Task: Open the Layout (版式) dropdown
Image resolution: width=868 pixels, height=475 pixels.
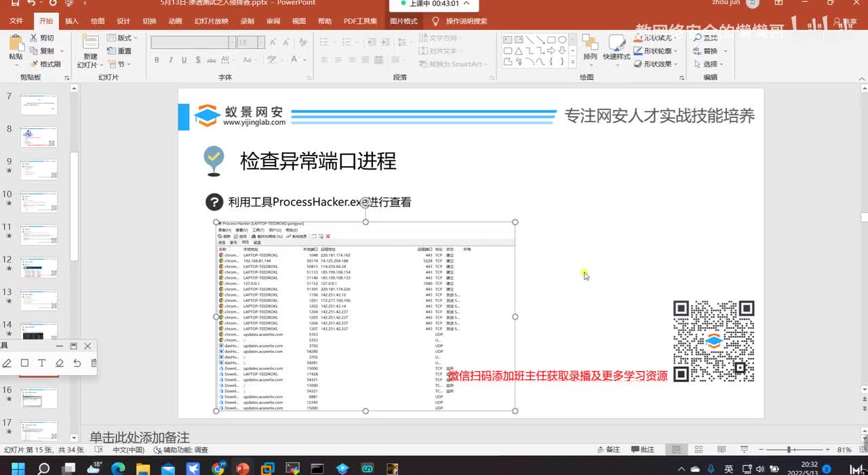Action: point(123,38)
